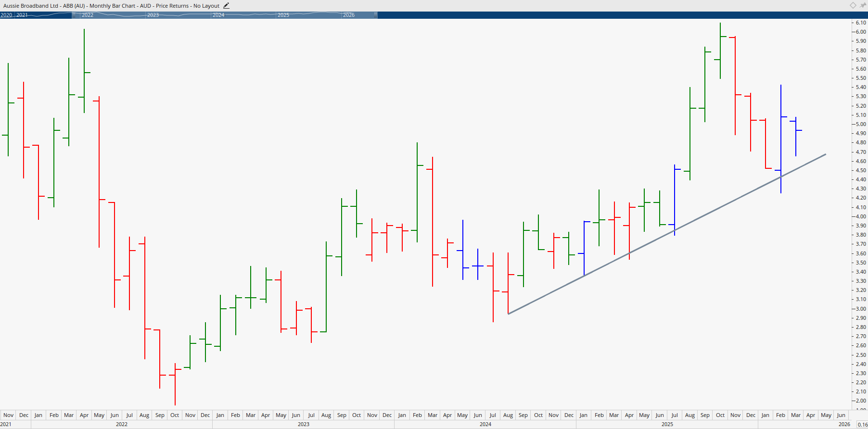The image size is (868, 429).
Task: Click the Feb 2026 month label
Action: 780,415
